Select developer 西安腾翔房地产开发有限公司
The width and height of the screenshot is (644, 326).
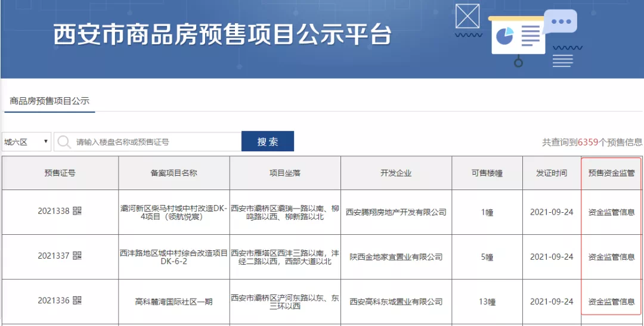pos(396,212)
